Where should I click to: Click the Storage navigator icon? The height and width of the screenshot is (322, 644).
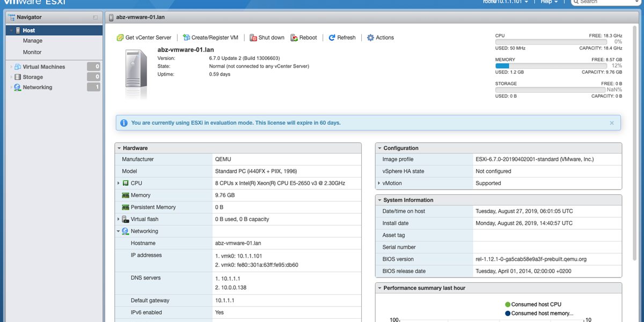18,77
